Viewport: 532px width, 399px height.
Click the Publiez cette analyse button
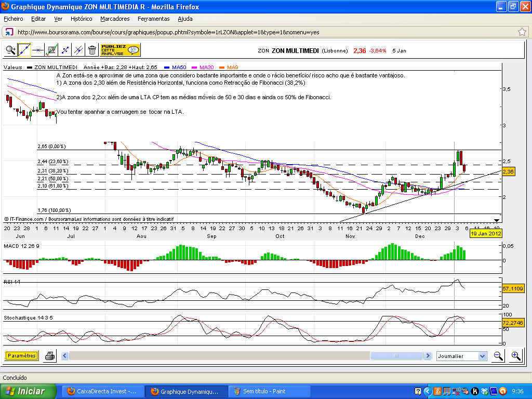(120, 50)
